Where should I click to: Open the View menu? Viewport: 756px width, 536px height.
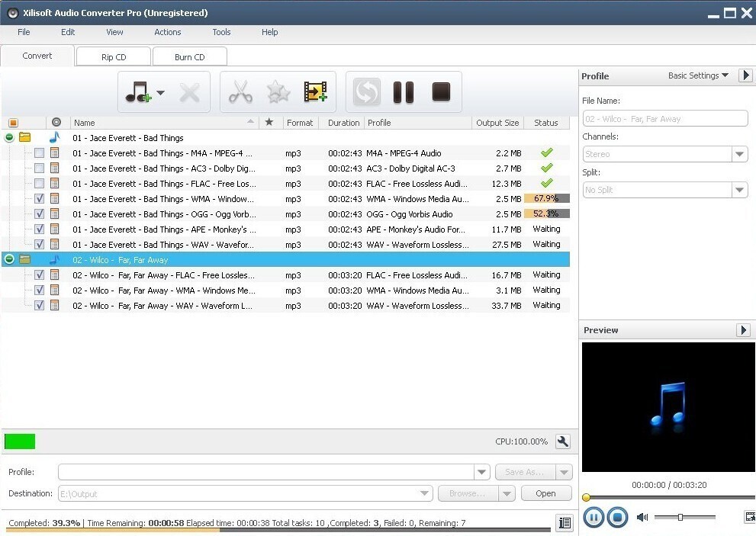coord(114,32)
